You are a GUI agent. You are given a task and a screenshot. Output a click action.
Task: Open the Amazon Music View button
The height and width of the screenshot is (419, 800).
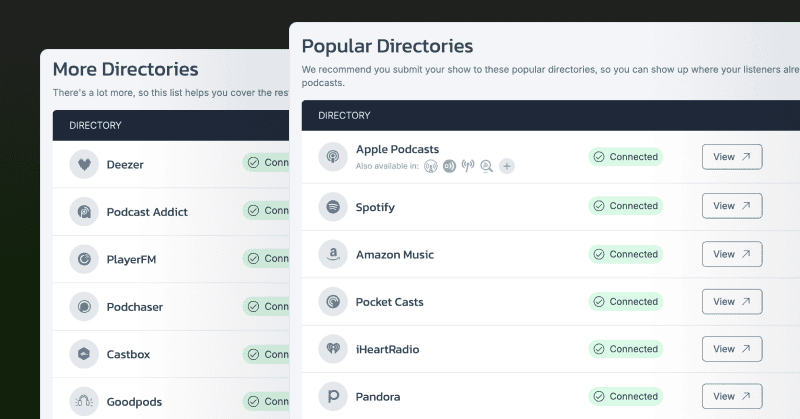pos(732,254)
